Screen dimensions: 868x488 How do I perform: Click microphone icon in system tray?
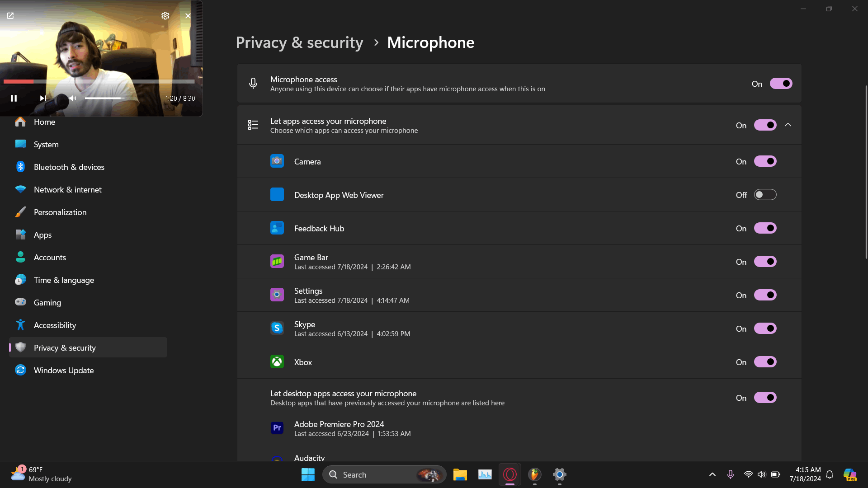pyautogui.click(x=731, y=474)
